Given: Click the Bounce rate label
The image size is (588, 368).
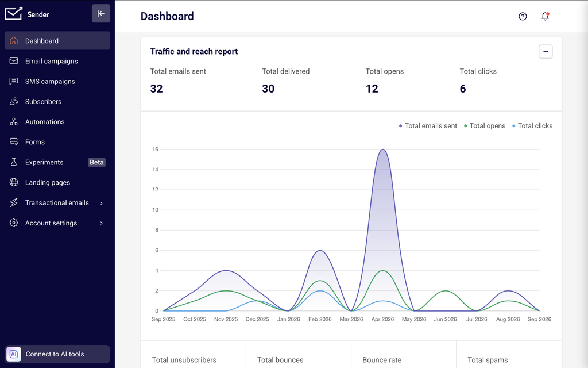Looking at the screenshot, I should [382, 360].
